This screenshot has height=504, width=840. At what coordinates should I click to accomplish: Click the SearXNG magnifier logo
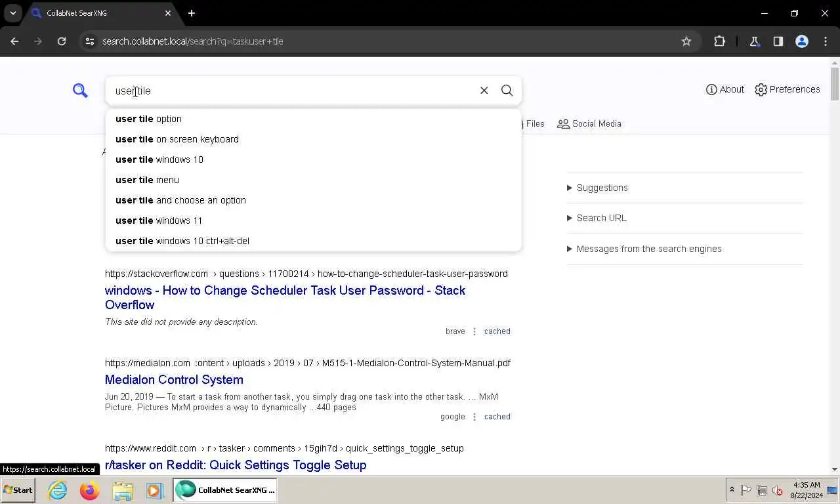(x=80, y=91)
